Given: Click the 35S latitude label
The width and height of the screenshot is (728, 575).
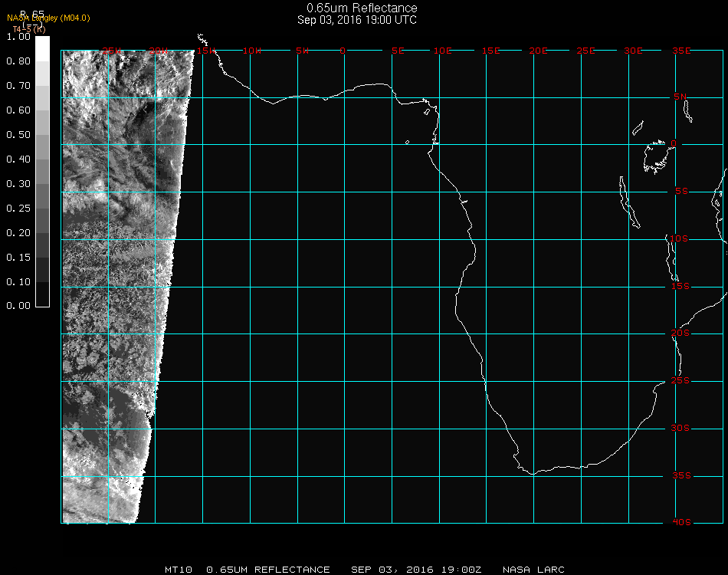Looking at the screenshot, I should [x=680, y=475].
